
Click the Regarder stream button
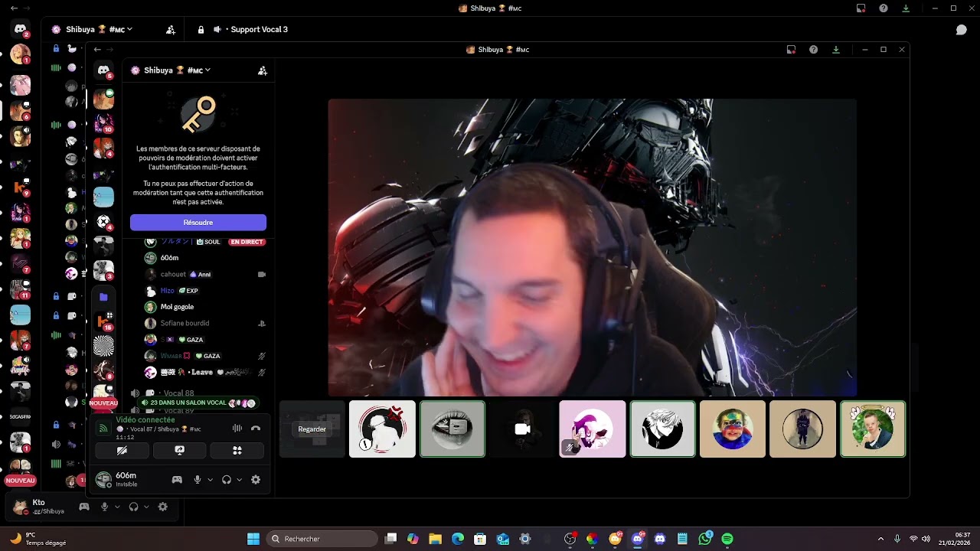pyautogui.click(x=312, y=429)
